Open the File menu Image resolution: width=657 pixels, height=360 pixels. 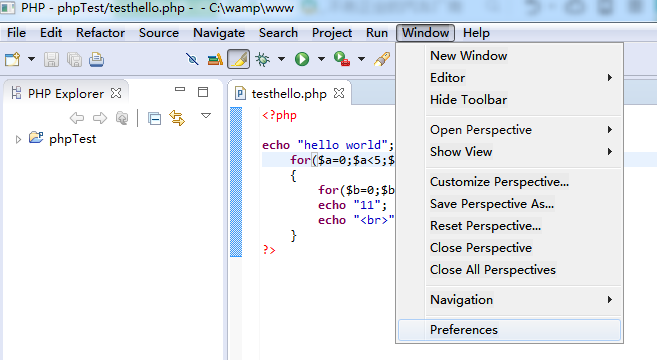[x=17, y=33]
